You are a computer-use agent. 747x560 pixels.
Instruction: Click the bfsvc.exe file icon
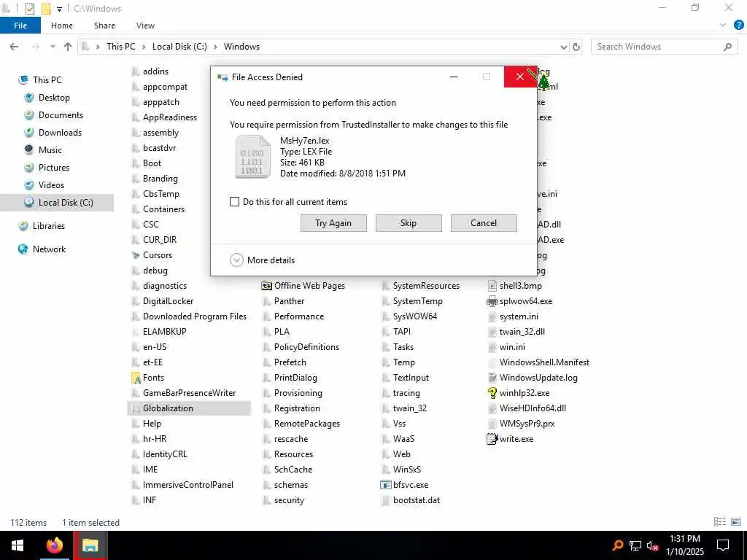(x=386, y=485)
